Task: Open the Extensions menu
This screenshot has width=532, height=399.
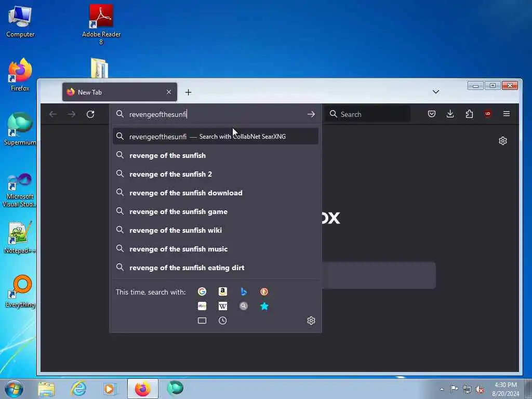Action: 469,114
